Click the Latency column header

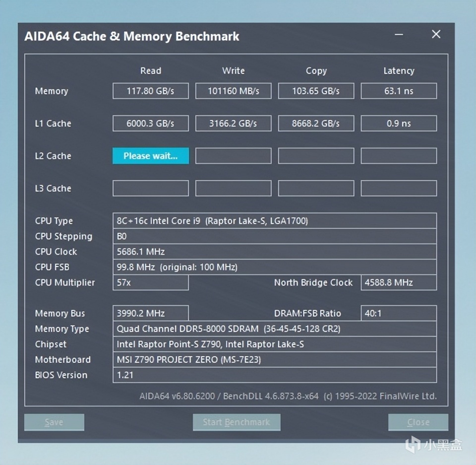tap(399, 71)
